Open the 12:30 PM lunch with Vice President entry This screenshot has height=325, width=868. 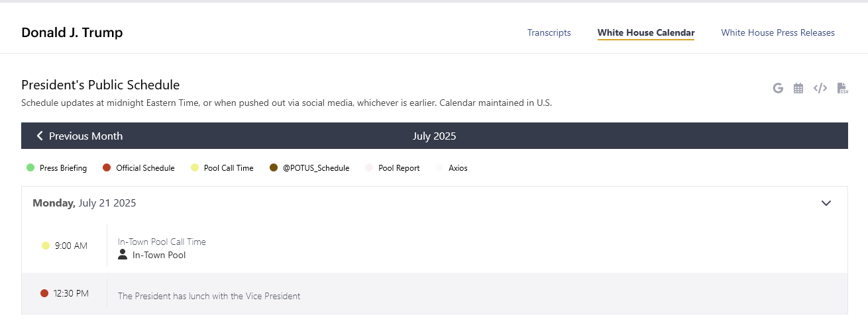[x=435, y=293]
